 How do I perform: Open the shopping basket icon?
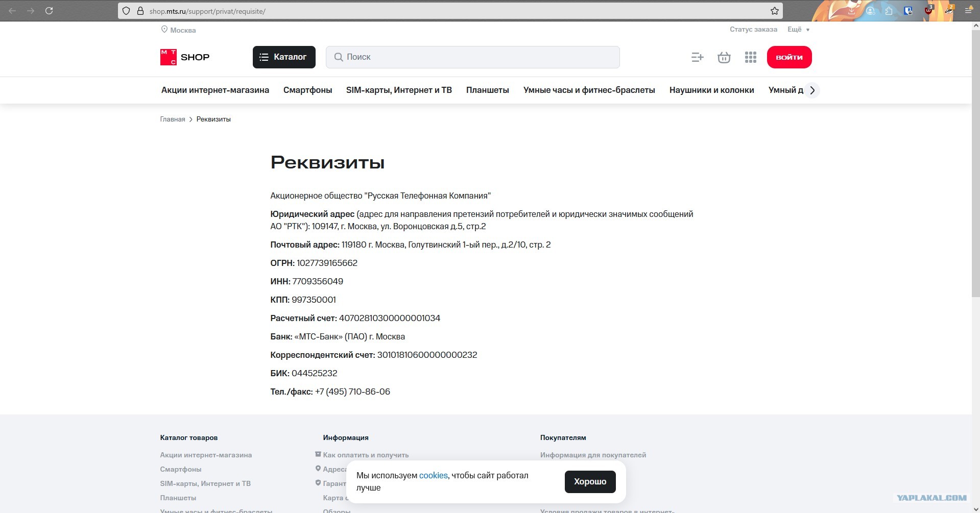(x=724, y=57)
